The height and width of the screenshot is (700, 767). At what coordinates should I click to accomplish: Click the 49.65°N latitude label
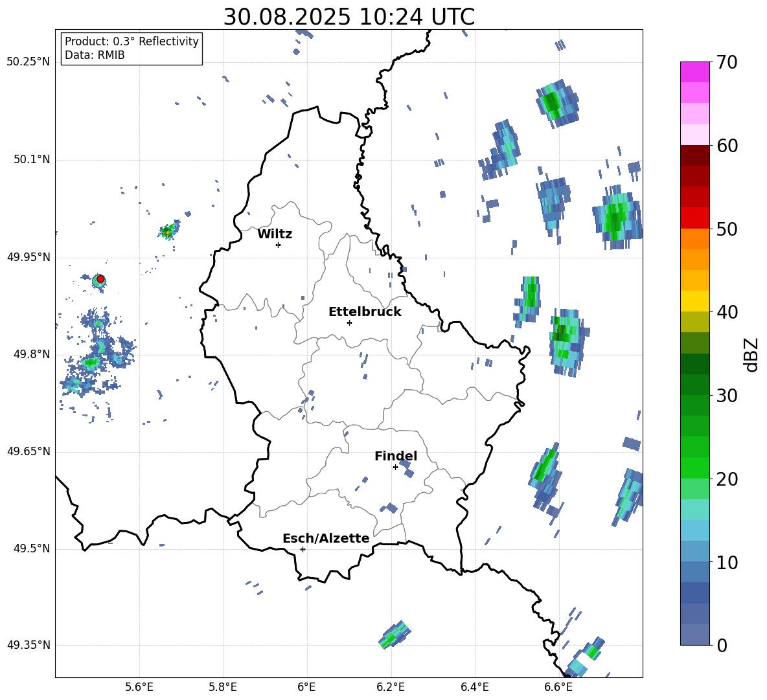(29, 451)
